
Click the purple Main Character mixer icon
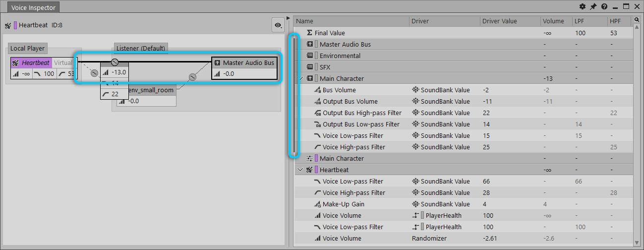point(309,159)
